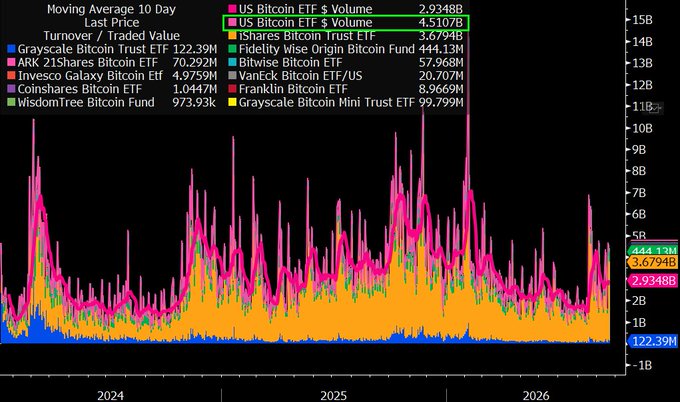Click the 2B y-axis label
Image resolution: width=680 pixels, height=402 pixels.
[639, 301]
